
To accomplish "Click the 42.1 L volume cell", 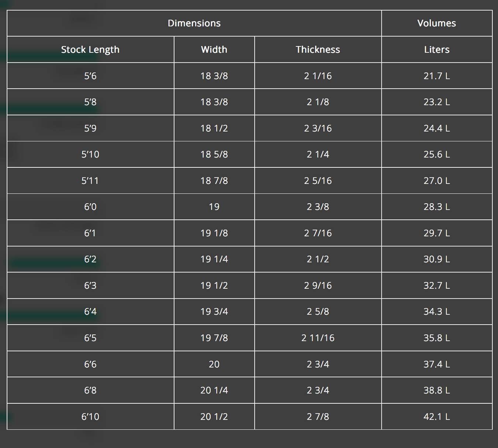I will [437, 416].
